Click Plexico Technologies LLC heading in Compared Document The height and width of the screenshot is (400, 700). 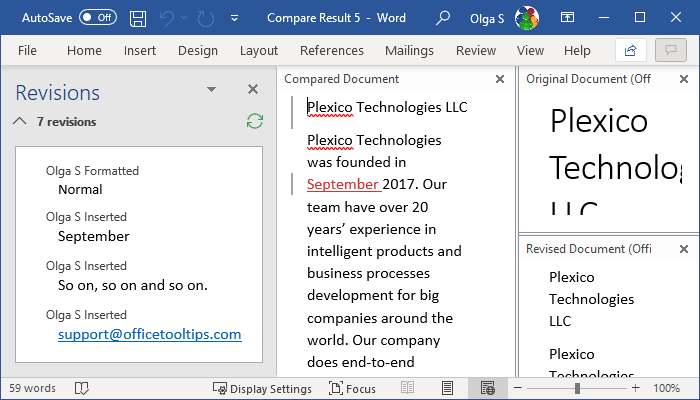(387, 107)
